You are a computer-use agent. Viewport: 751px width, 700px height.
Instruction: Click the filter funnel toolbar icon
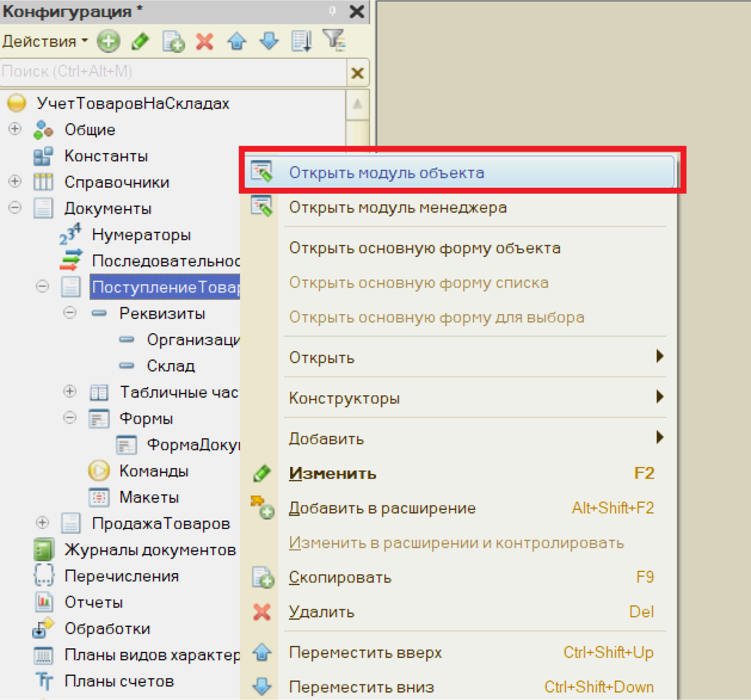(x=334, y=40)
